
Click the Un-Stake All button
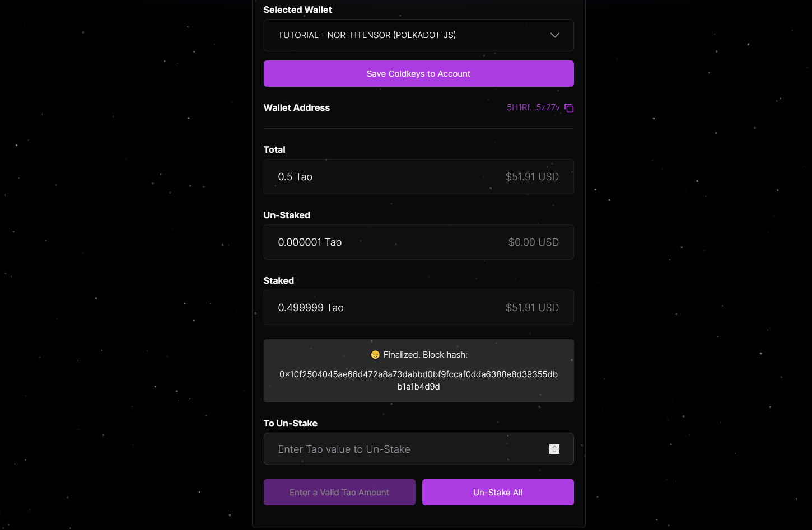point(498,493)
